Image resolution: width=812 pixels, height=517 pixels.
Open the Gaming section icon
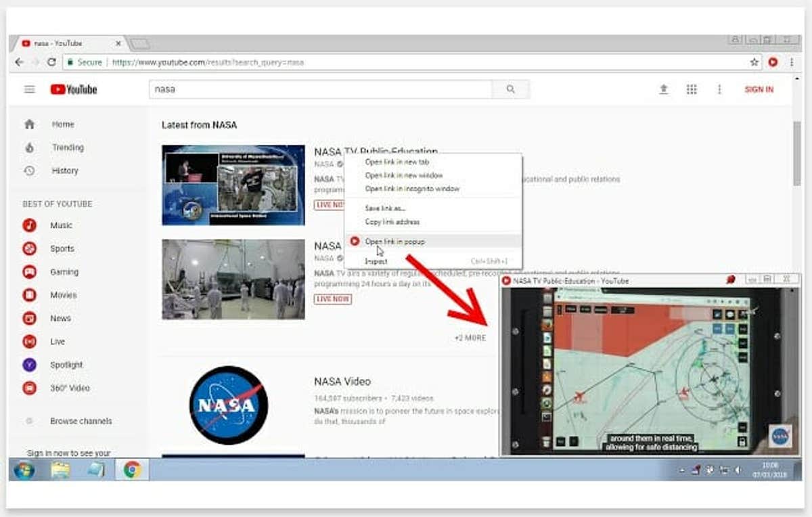tap(29, 272)
